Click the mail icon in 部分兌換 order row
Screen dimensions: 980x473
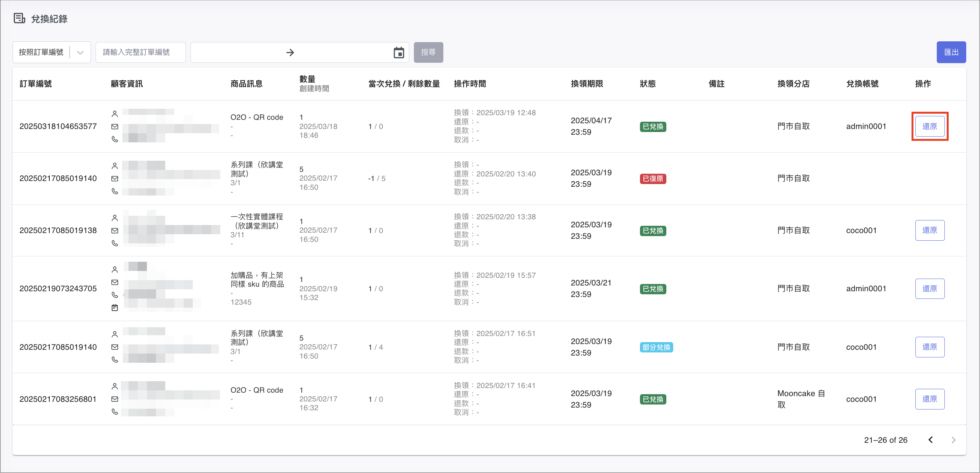pos(115,347)
